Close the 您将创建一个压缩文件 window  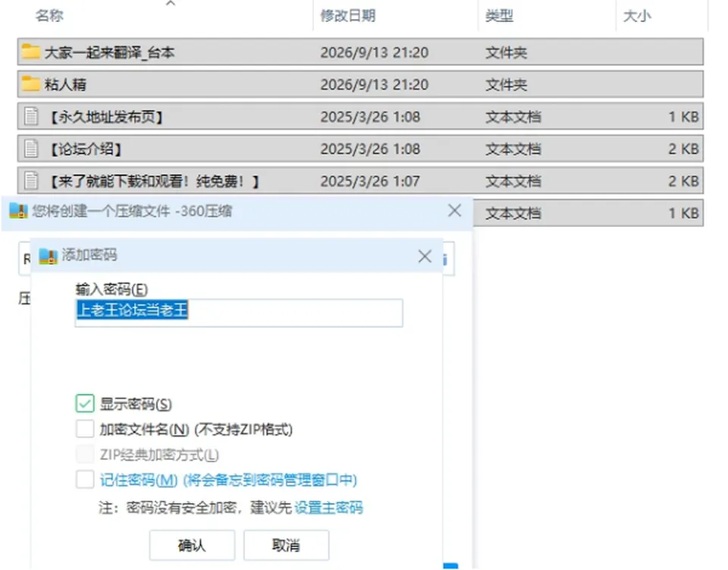[454, 210]
